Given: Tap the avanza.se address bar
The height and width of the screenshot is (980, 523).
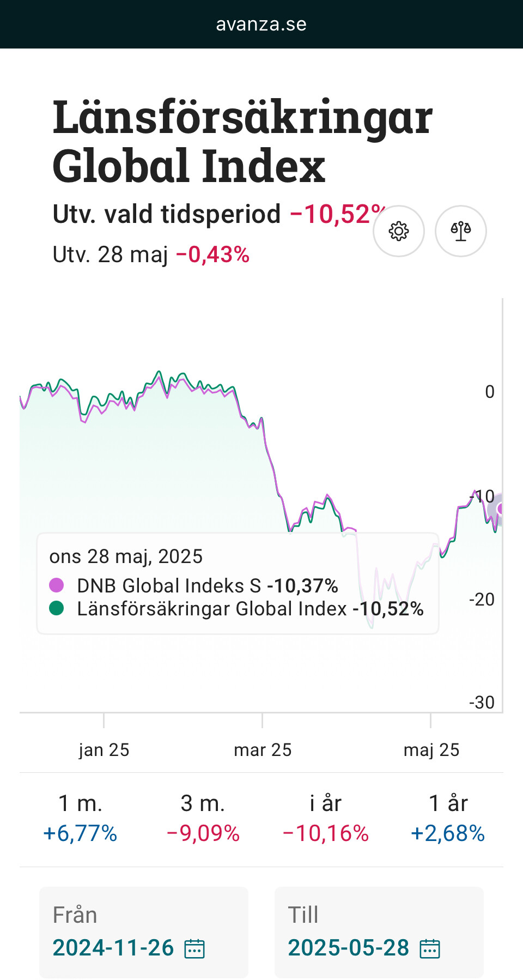Looking at the screenshot, I should click(x=261, y=25).
